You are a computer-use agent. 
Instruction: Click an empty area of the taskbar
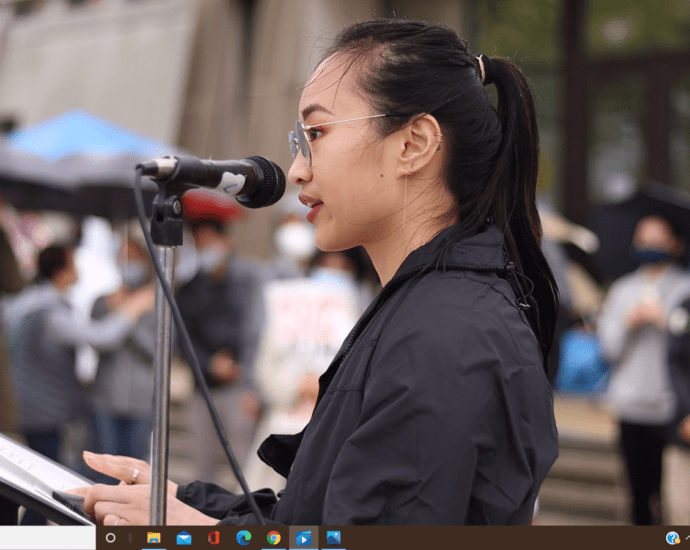(x=500, y=538)
